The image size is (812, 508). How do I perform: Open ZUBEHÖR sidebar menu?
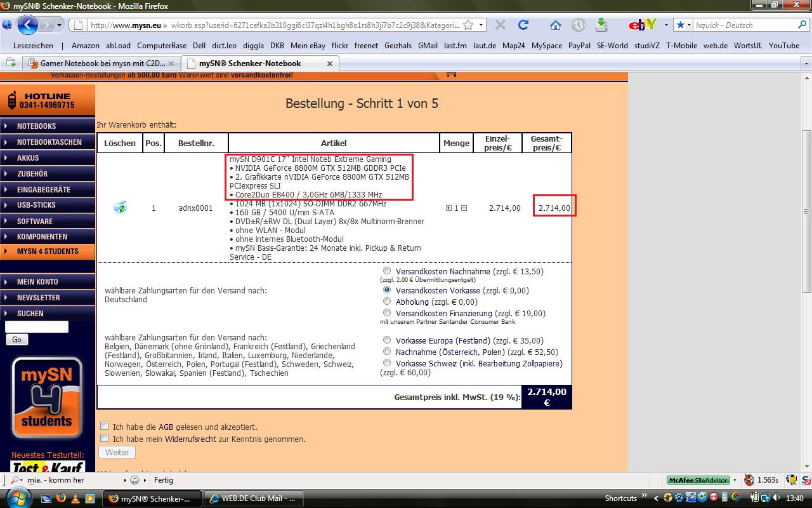tap(48, 173)
